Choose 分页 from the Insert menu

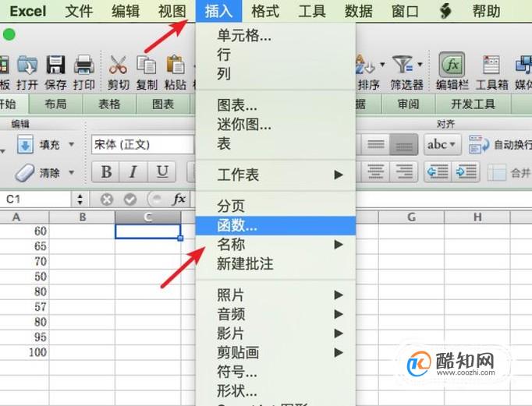click(275, 206)
